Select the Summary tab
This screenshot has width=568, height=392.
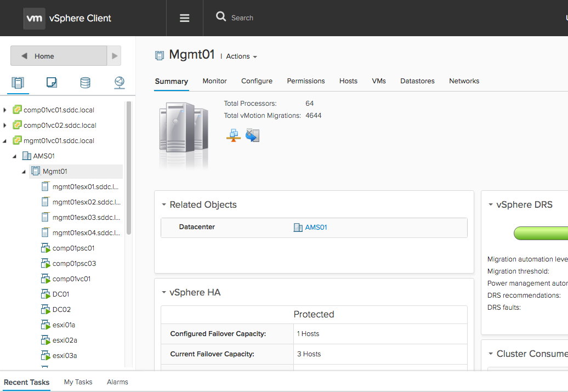click(x=172, y=82)
